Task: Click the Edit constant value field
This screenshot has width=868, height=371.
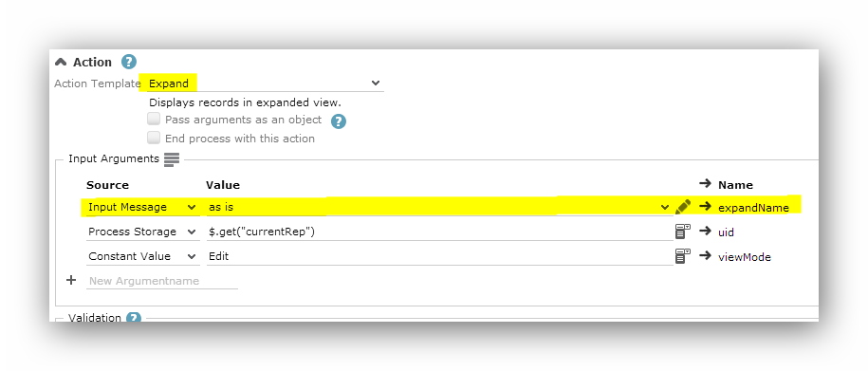Action: tap(439, 257)
